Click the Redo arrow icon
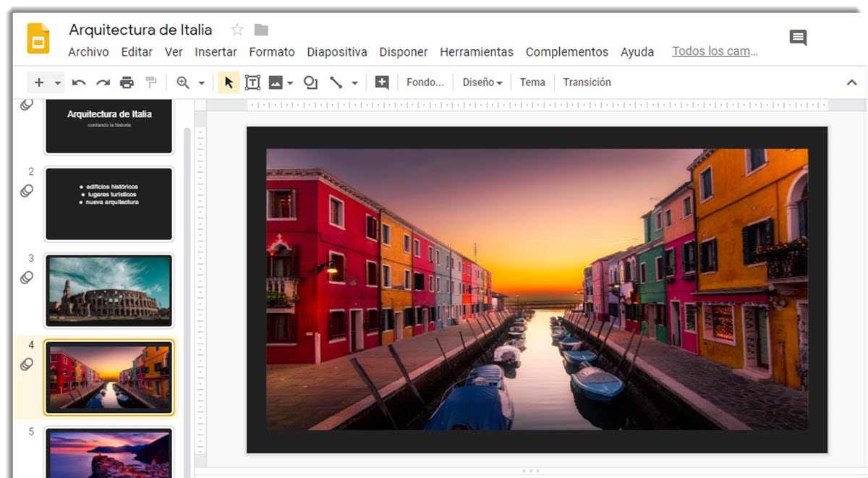This screenshot has width=868, height=478. [103, 82]
